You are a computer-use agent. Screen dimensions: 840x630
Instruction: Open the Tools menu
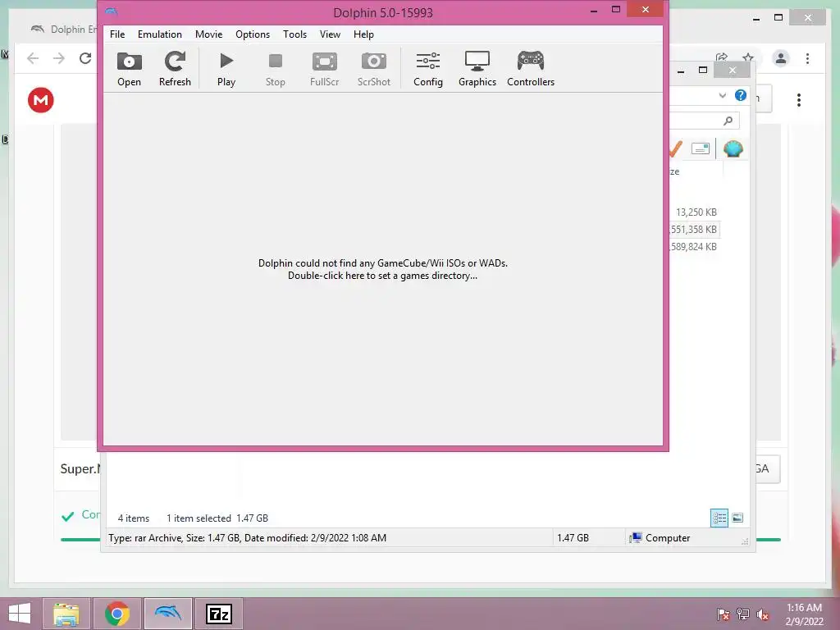click(294, 34)
